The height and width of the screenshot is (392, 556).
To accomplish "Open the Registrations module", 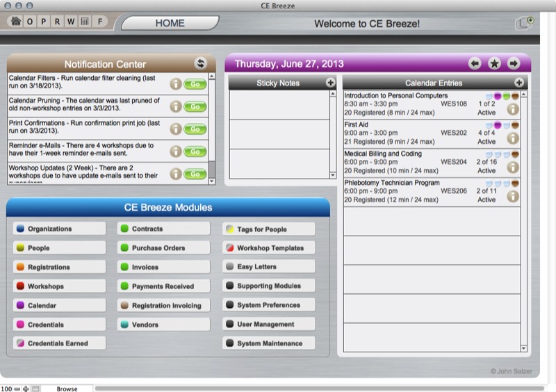I will click(x=60, y=267).
